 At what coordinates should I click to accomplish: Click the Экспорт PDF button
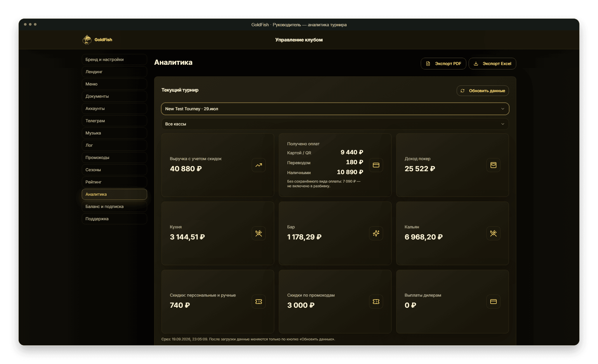tap(443, 64)
